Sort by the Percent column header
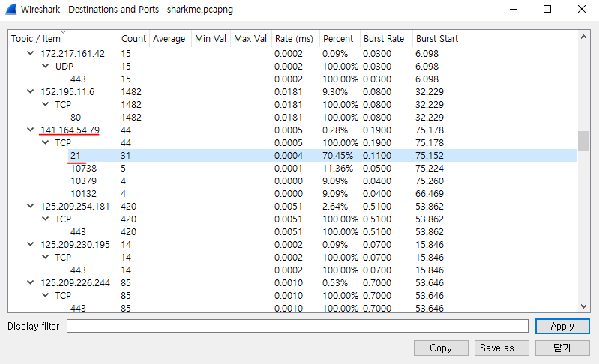The height and width of the screenshot is (364, 599). click(340, 38)
